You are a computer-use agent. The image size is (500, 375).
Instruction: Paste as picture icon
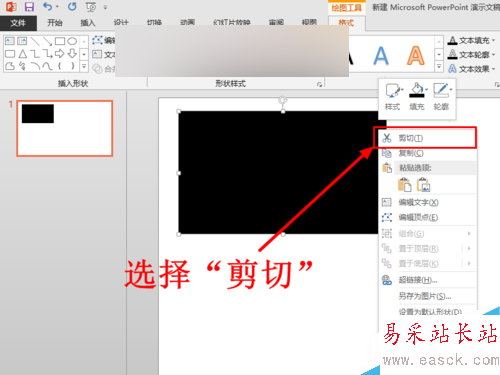click(x=424, y=184)
